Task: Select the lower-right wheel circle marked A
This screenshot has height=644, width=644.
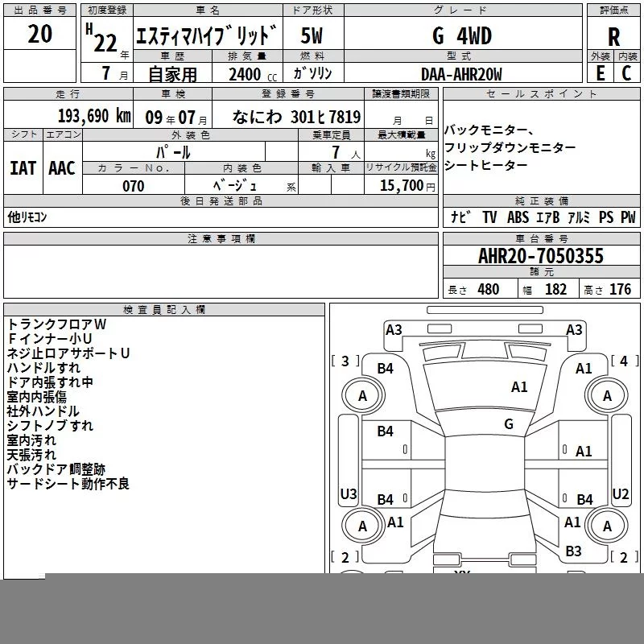Action: click(607, 526)
